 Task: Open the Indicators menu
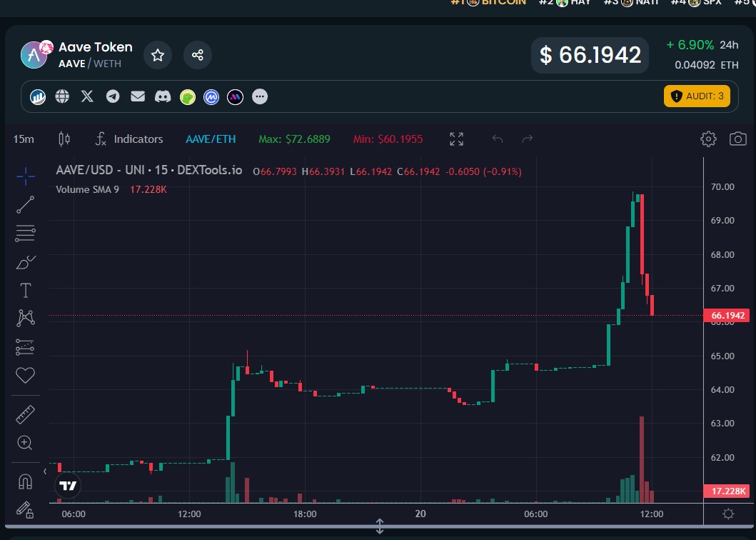click(129, 139)
